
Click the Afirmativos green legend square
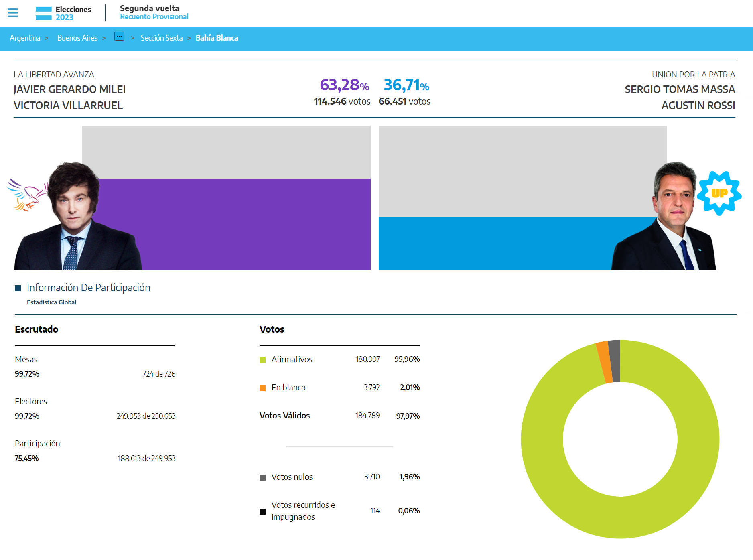click(263, 360)
